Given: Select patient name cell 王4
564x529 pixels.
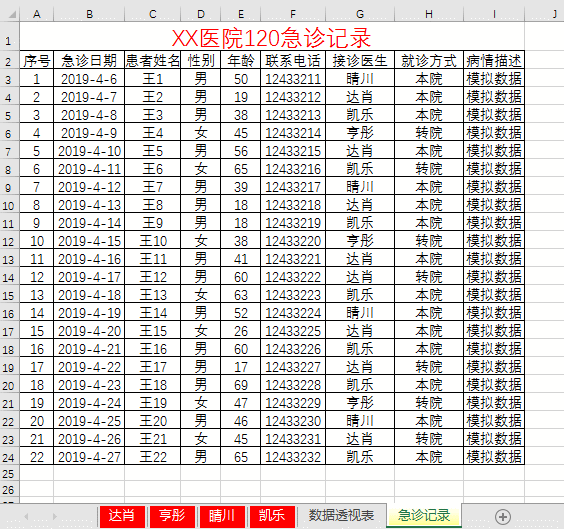Looking at the screenshot, I should pos(153,132).
